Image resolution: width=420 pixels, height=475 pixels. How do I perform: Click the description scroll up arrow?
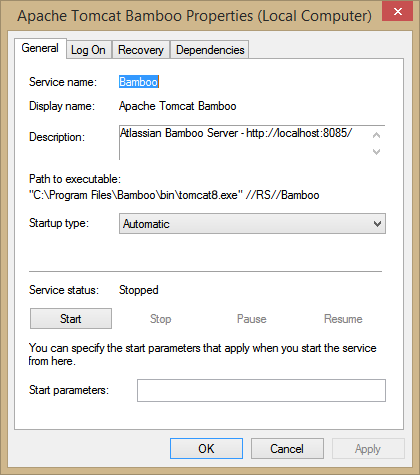click(x=376, y=135)
